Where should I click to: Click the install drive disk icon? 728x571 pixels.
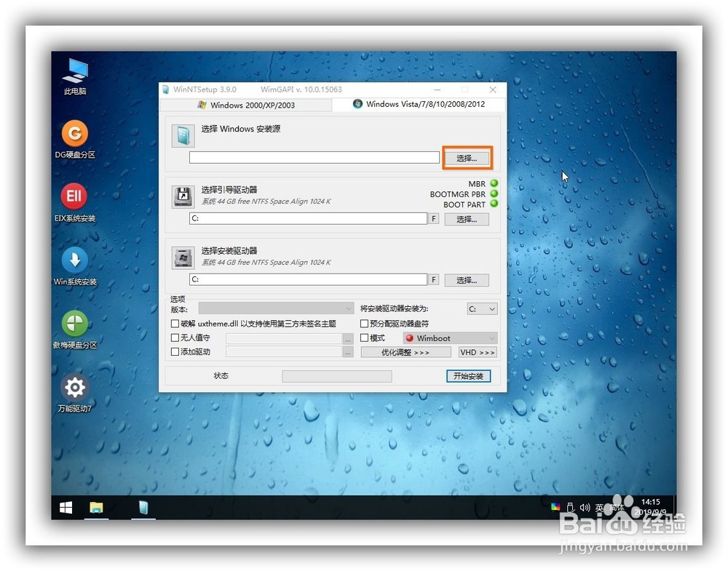point(183,258)
